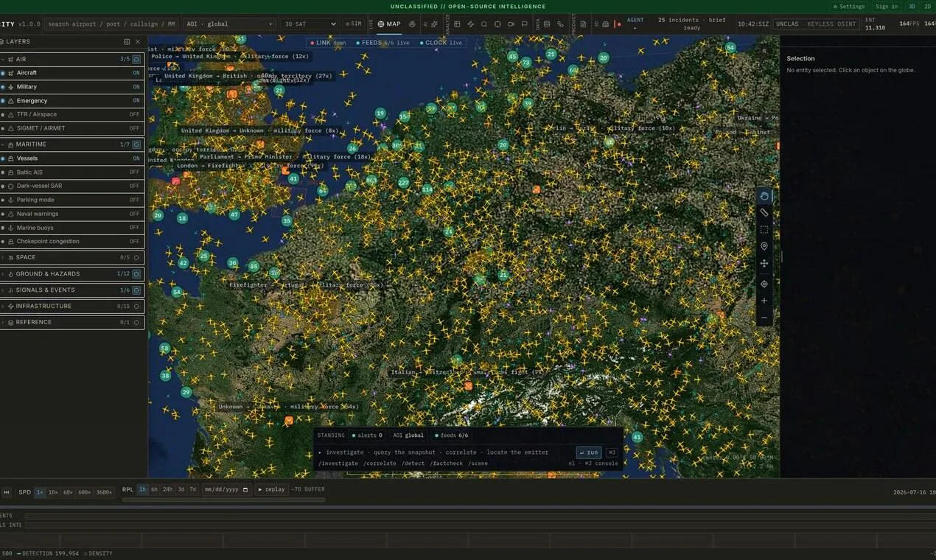Select the ruler measure tool
Viewport: 936px width, 560px height.
[764, 213]
